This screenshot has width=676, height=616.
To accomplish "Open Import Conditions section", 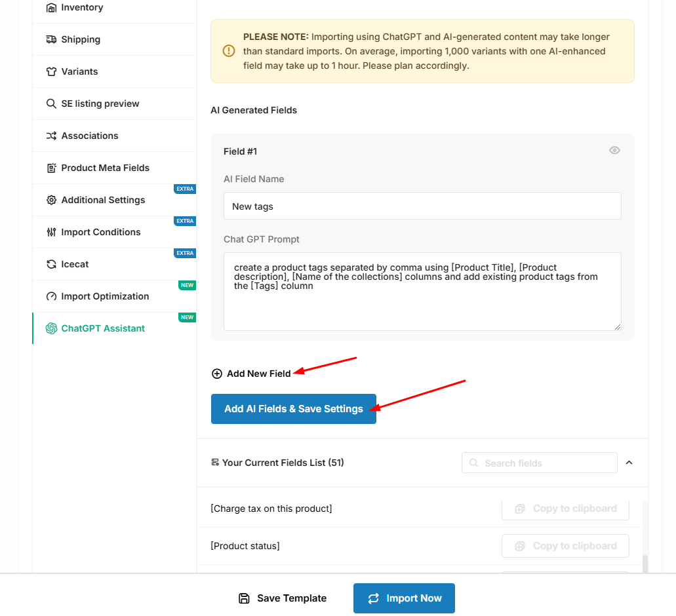I will 114,232.
